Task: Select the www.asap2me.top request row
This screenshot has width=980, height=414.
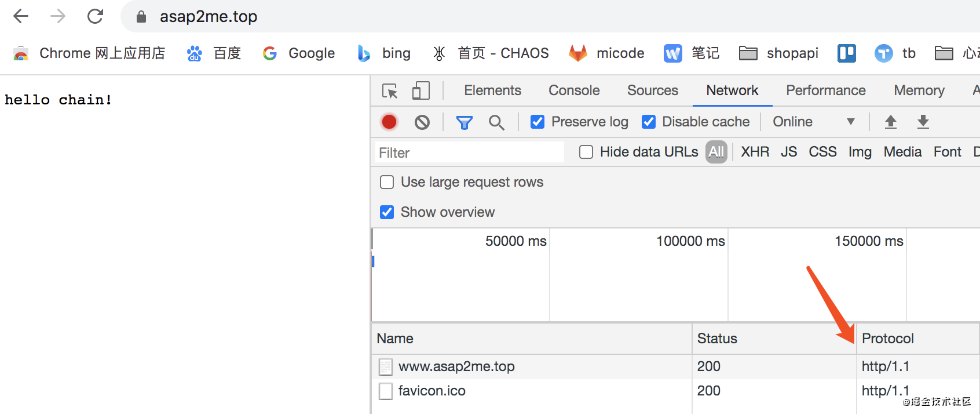Action: (675, 366)
